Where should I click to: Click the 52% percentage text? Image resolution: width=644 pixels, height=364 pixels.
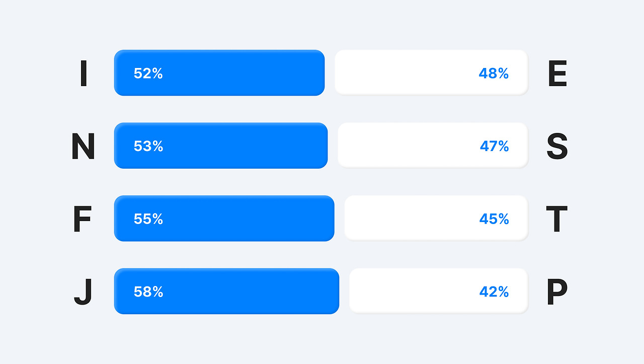coord(148,74)
